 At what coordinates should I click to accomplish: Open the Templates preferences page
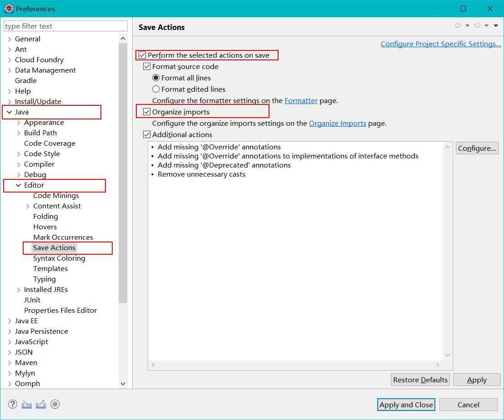click(x=50, y=269)
